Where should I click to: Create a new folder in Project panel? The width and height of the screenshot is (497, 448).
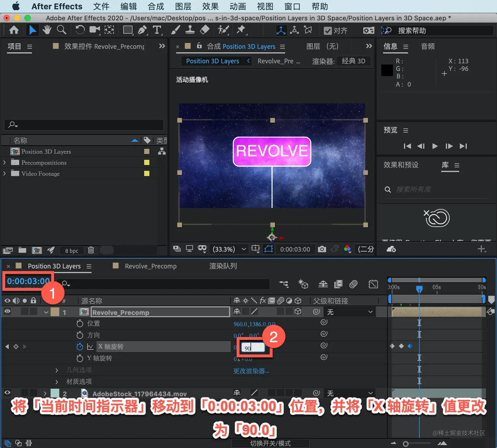point(22,250)
